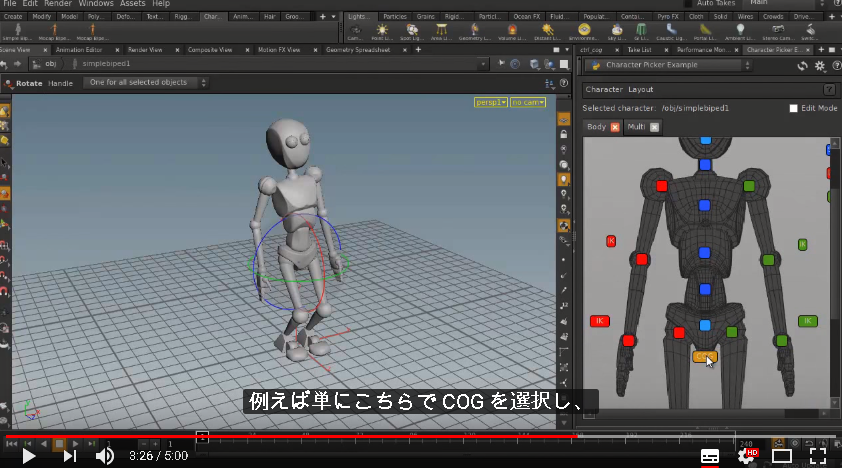Open the Render menu
Viewport: 842px width, 468px height.
coord(58,3)
